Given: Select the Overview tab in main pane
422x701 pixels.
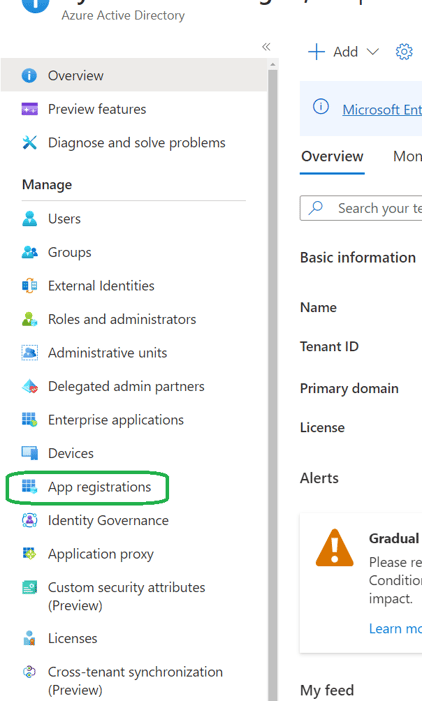Looking at the screenshot, I should click(332, 156).
